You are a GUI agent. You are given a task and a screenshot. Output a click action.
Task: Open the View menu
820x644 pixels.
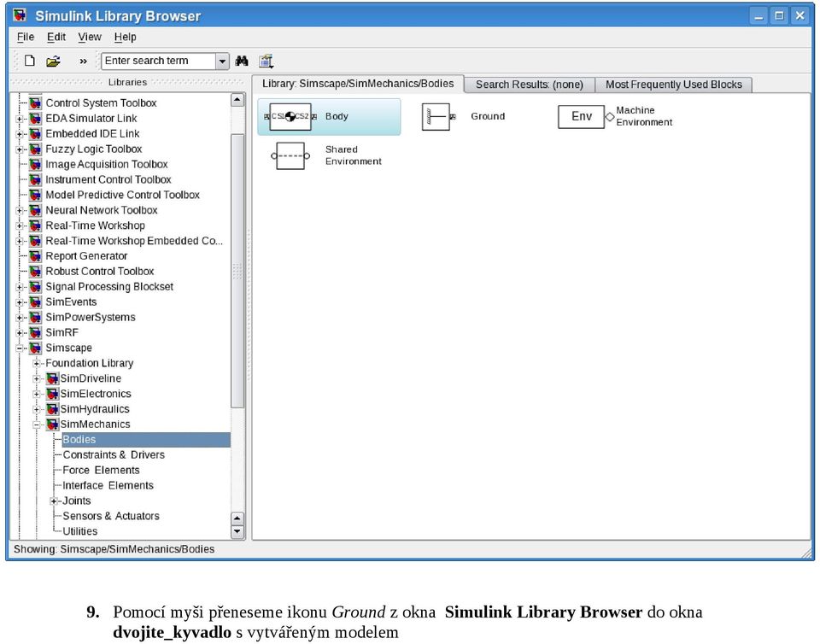pos(90,37)
